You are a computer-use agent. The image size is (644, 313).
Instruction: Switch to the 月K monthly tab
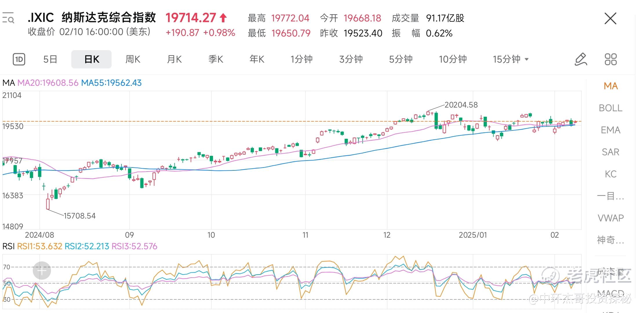[x=174, y=59]
